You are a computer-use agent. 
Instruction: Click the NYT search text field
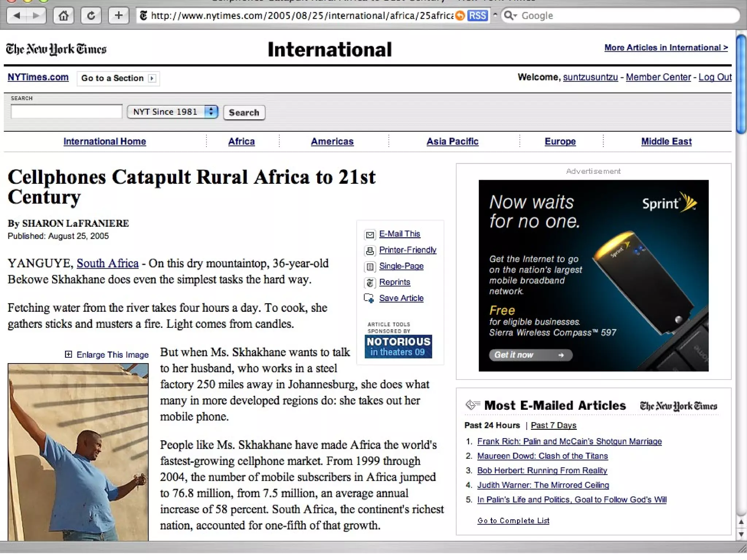point(66,112)
